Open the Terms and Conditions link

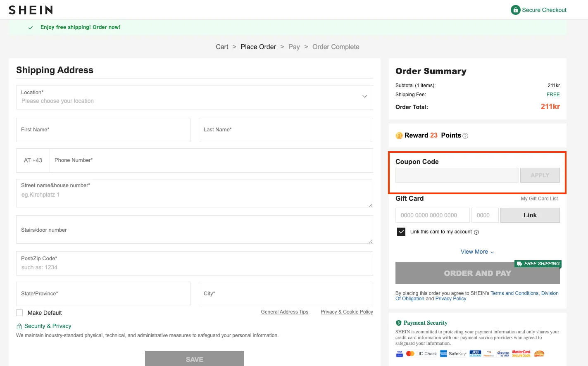click(514, 293)
